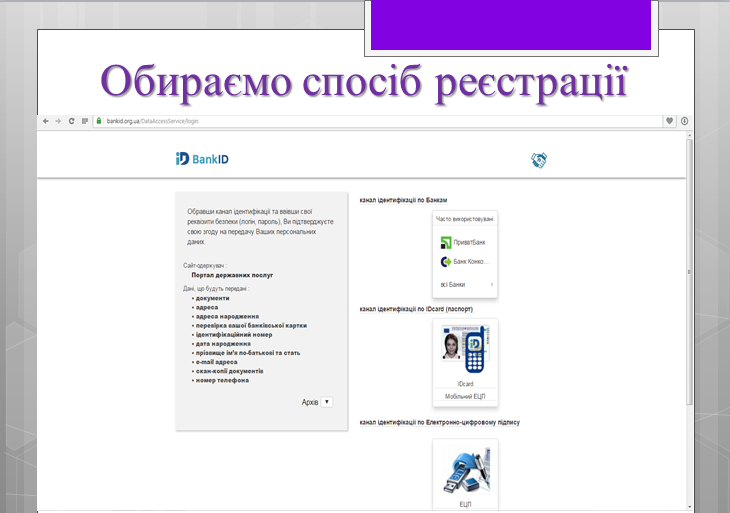This screenshot has height=513, width=730.
Task: Click the handshake icon in the header
Action: [539, 160]
